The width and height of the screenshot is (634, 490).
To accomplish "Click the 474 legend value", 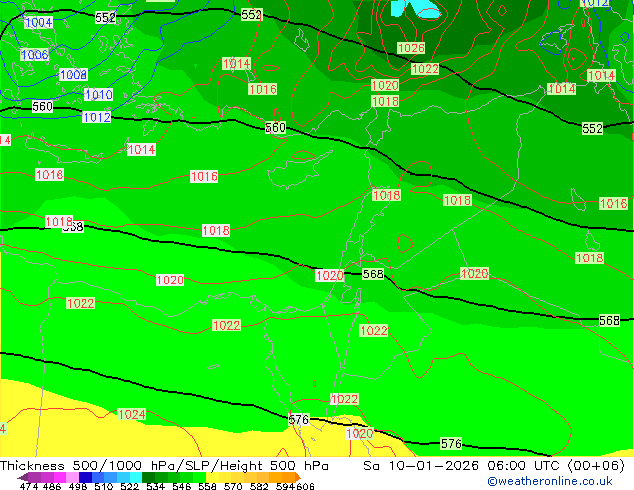I will [x=29, y=486].
